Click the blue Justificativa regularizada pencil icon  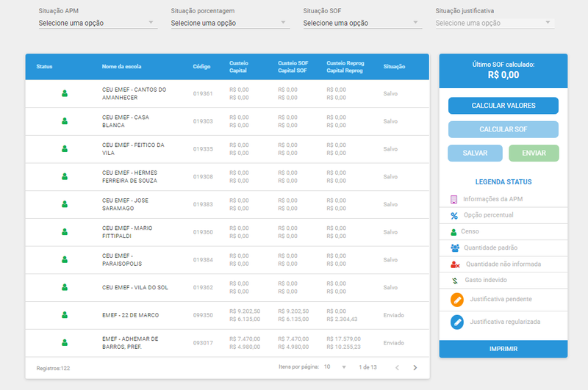[x=457, y=322]
